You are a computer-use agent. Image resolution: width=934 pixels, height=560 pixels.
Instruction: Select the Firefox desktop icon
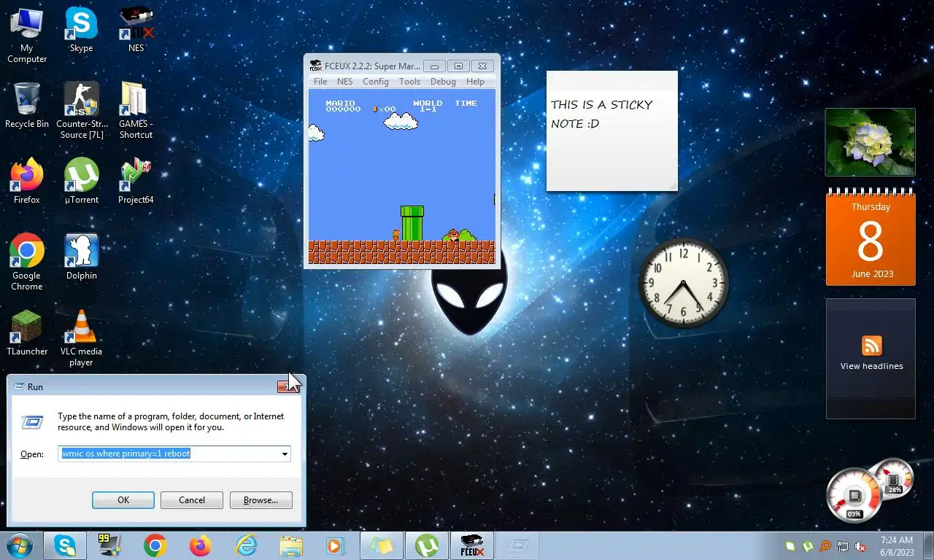[27, 182]
